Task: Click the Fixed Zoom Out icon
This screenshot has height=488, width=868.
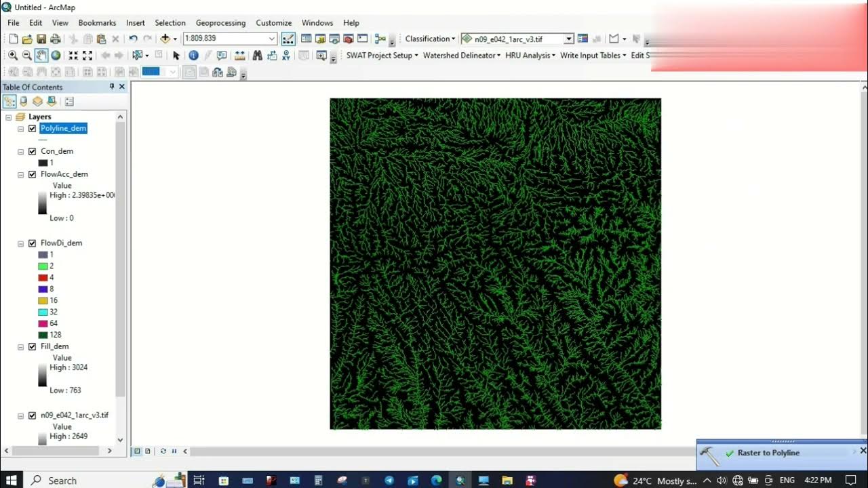Action: tap(87, 56)
